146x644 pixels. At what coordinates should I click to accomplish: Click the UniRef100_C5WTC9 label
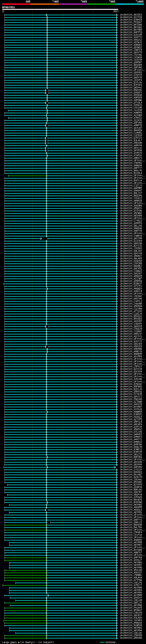(131, 50)
